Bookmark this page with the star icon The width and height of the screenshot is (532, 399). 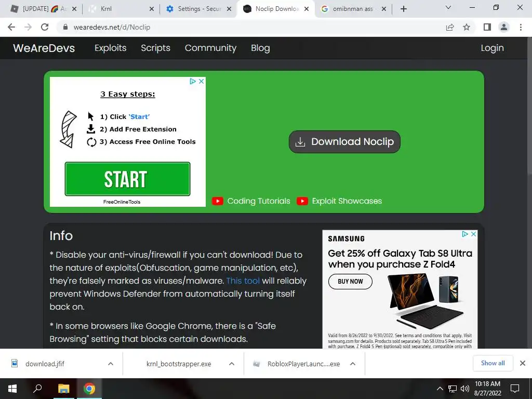[x=467, y=27]
